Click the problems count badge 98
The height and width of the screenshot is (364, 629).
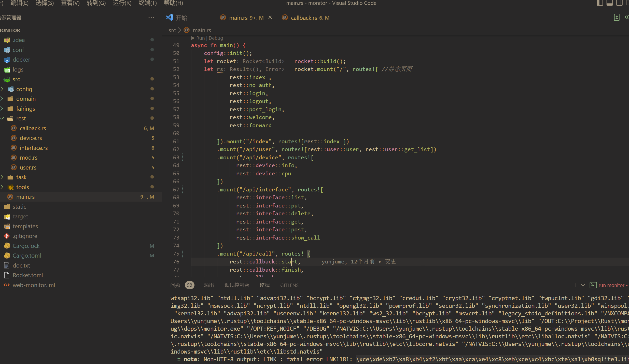[x=189, y=285]
